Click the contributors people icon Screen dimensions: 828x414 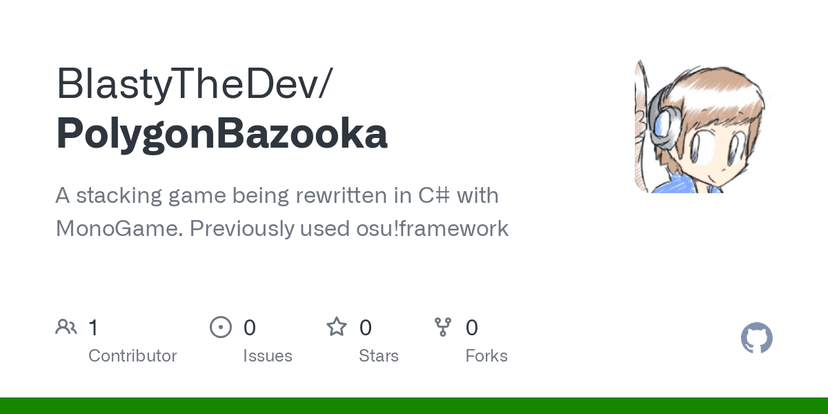(66, 327)
